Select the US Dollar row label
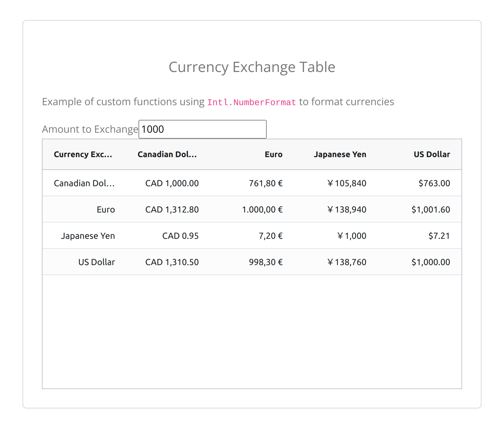The height and width of the screenshot is (425, 504). (x=97, y=262)
